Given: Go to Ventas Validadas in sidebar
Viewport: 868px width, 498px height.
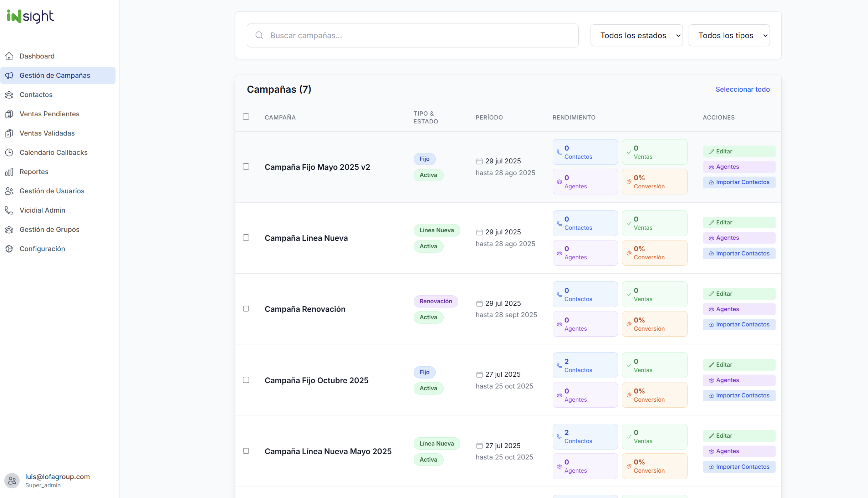Looking at the screenshot, I should [47, 133].
